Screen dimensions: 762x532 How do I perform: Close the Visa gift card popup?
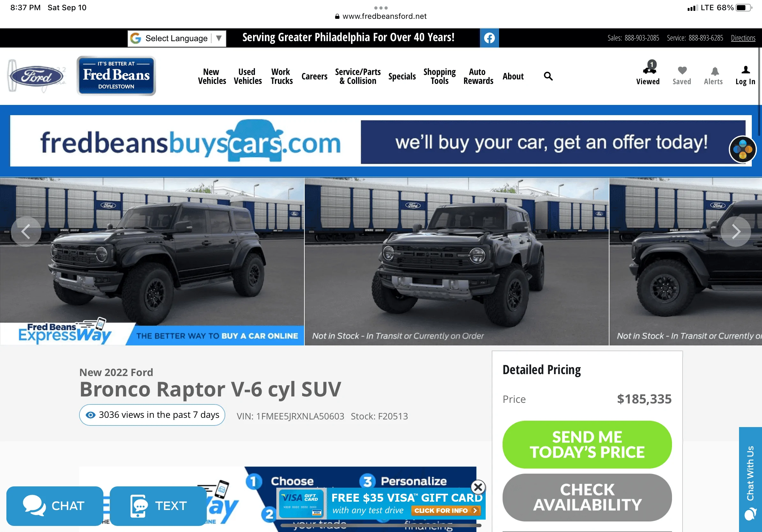(478, 487)
